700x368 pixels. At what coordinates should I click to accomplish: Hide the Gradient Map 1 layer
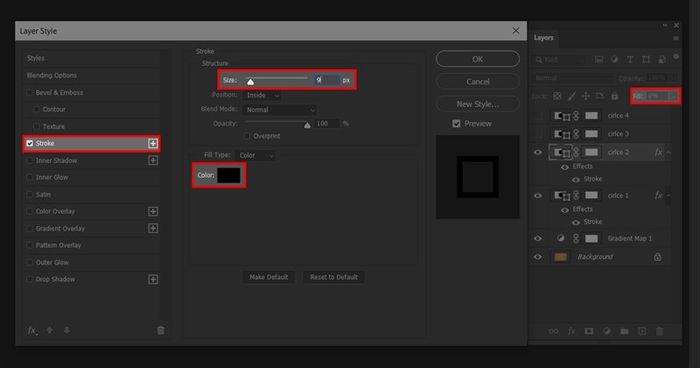pyautogui.click(x=538, y=238)
